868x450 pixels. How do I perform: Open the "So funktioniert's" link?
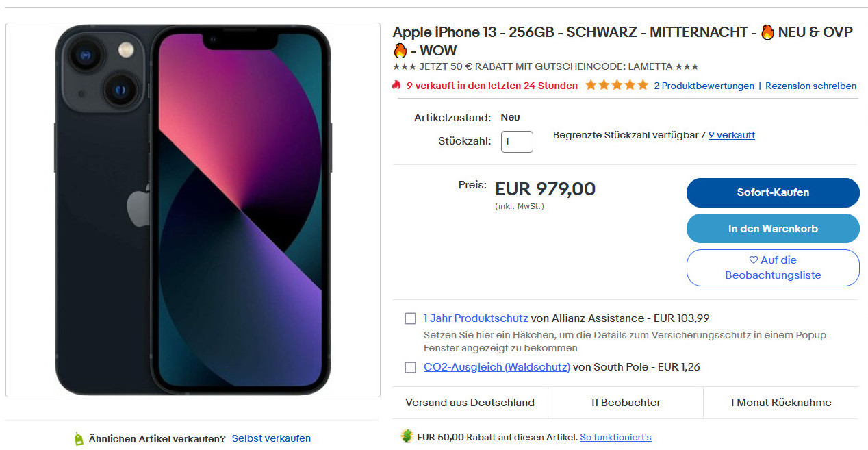click(x=615, y=437)
